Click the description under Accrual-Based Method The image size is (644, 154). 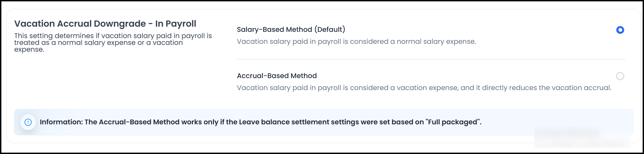coord(424,88)
